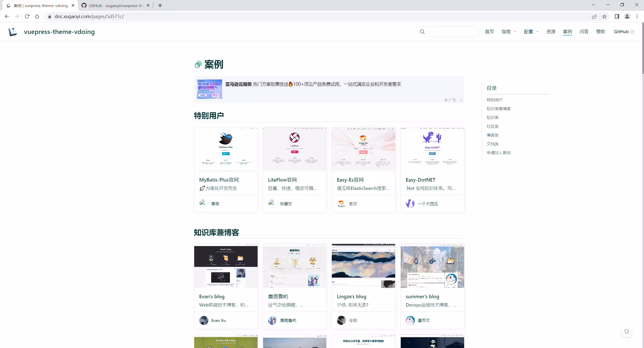The image size is (644, 348).
Task: Open the browser profile avatar icon
Action: coord(627,16)
